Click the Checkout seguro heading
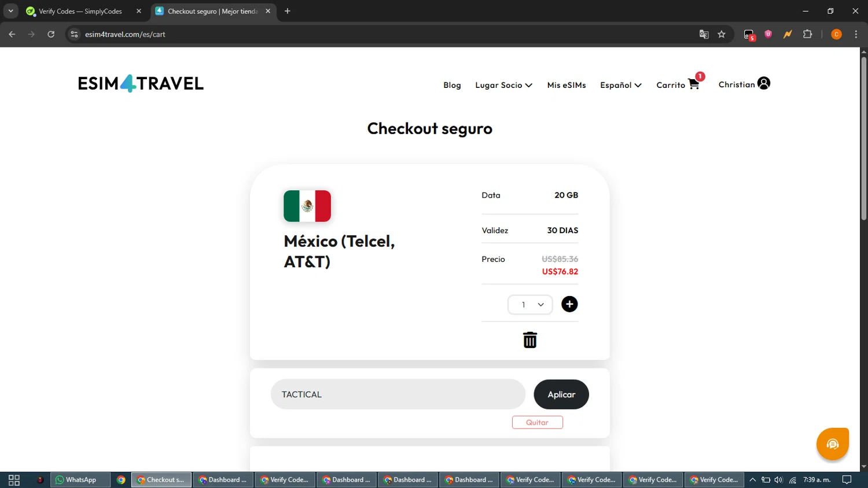This screenshot has height=488, width=868. click(x=430, y=129)
